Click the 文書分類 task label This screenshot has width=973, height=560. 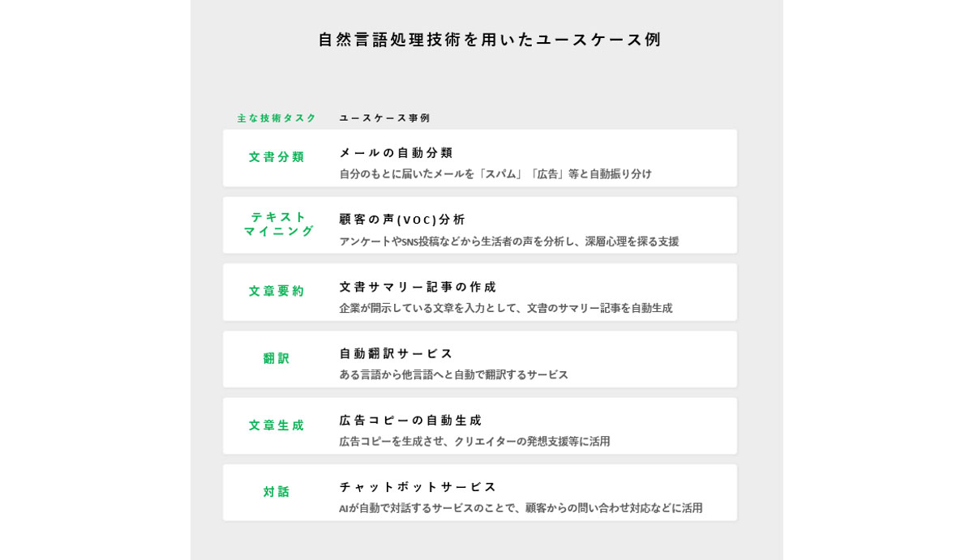[x=276, y=156]
